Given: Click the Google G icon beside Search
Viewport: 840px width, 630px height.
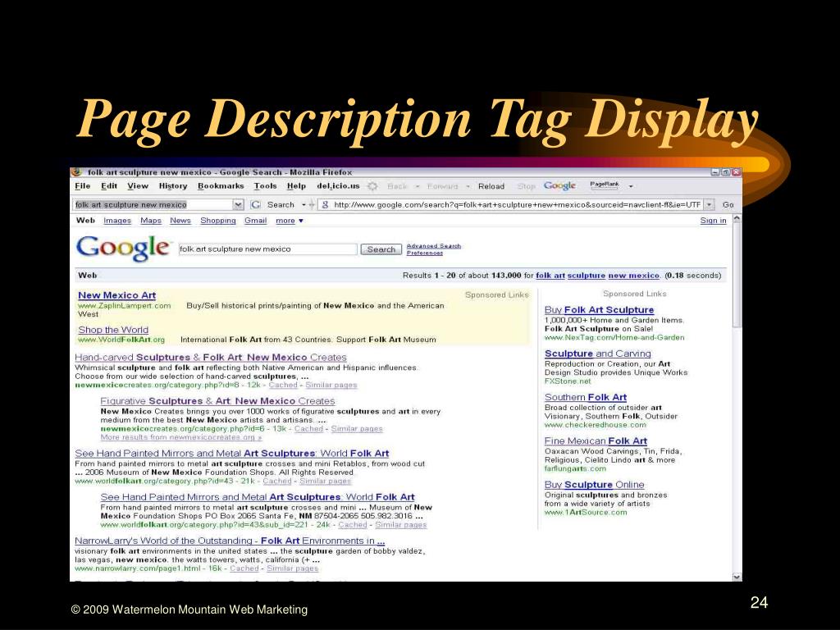Looking at the screenshot, I should click(256, 204).
